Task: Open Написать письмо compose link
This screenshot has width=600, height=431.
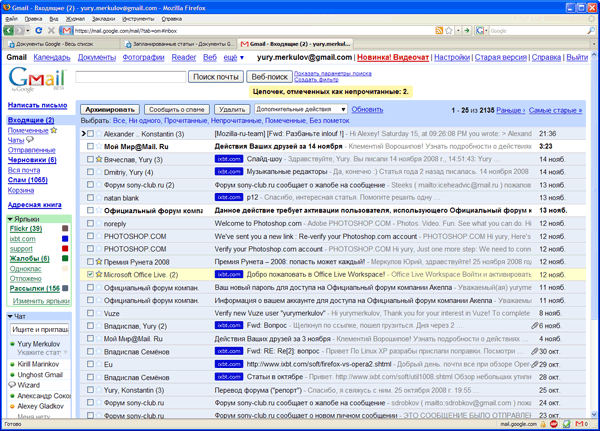Action: tap(38, 105)
